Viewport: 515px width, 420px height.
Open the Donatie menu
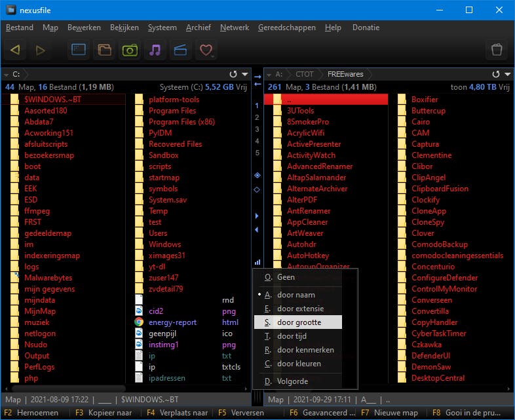[x=366, y=28]
